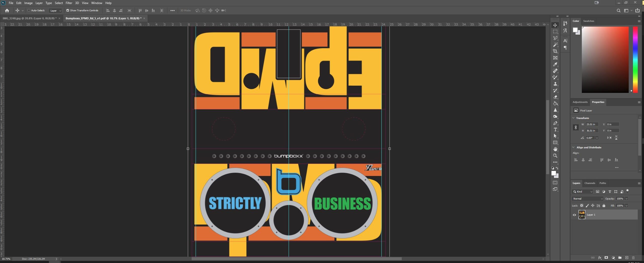The height and width of the screenshot is (263, 644).
Task: Open the Paragraph panel icon
Action: 565,48
